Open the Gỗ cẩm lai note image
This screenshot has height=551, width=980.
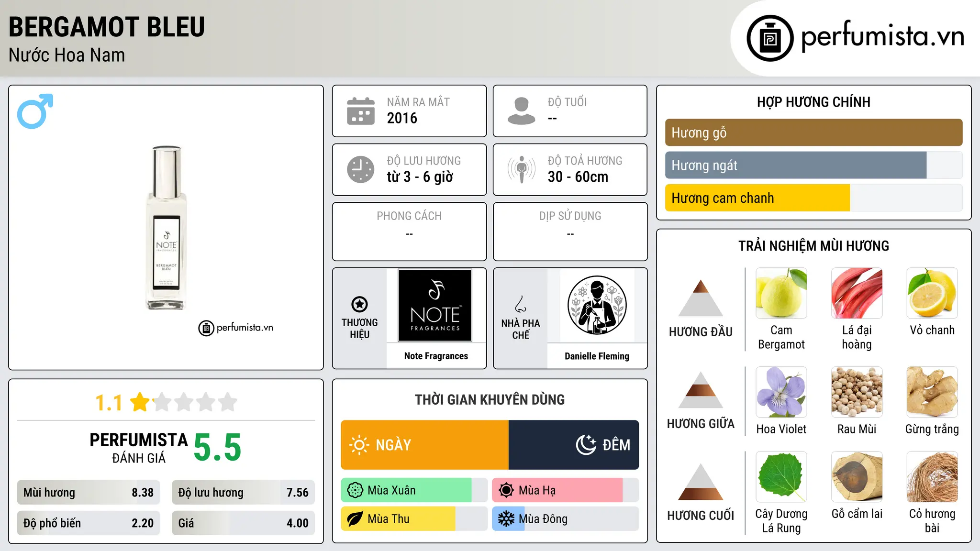tap(857, 477)
